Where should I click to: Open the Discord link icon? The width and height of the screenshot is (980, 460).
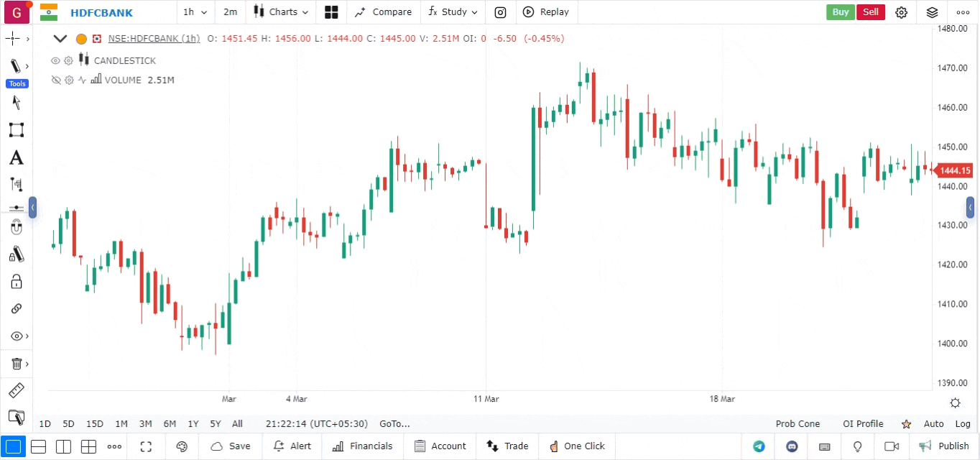pos(792,446)
